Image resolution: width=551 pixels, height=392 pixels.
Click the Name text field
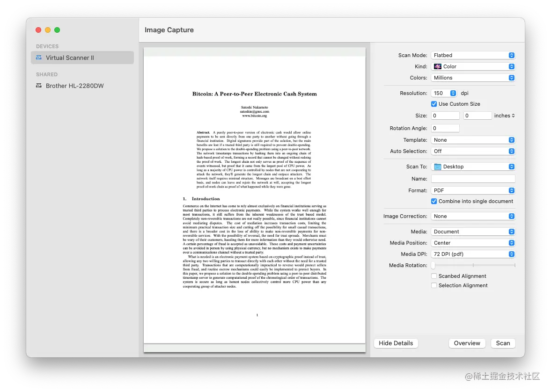(473, 178)
